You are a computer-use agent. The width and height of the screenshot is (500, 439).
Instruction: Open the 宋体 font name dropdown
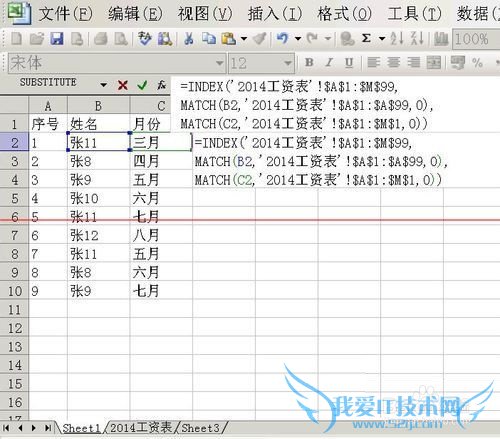point(219,63)
